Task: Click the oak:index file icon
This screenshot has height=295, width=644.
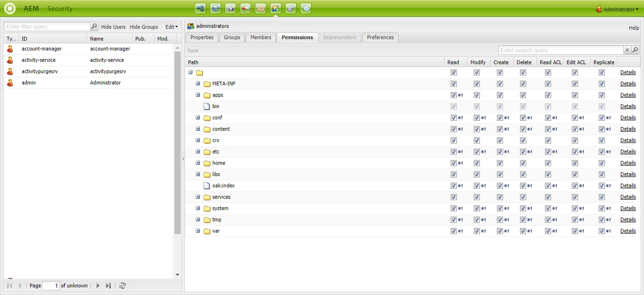Action: tap(206, 185)
